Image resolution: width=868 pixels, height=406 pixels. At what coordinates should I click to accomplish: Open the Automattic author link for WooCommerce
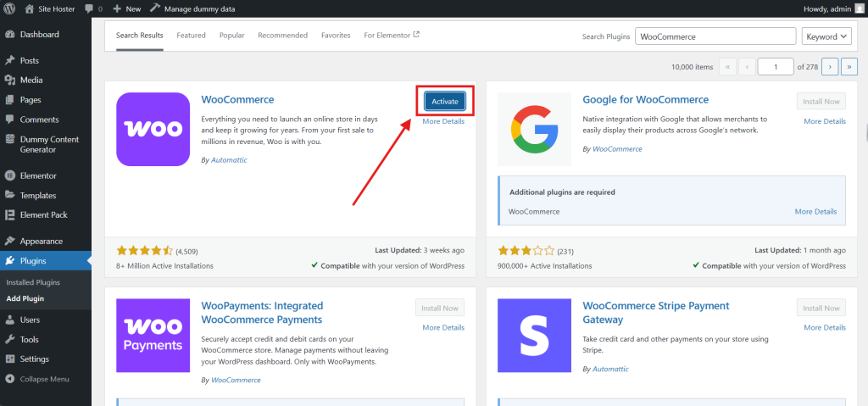229,160
